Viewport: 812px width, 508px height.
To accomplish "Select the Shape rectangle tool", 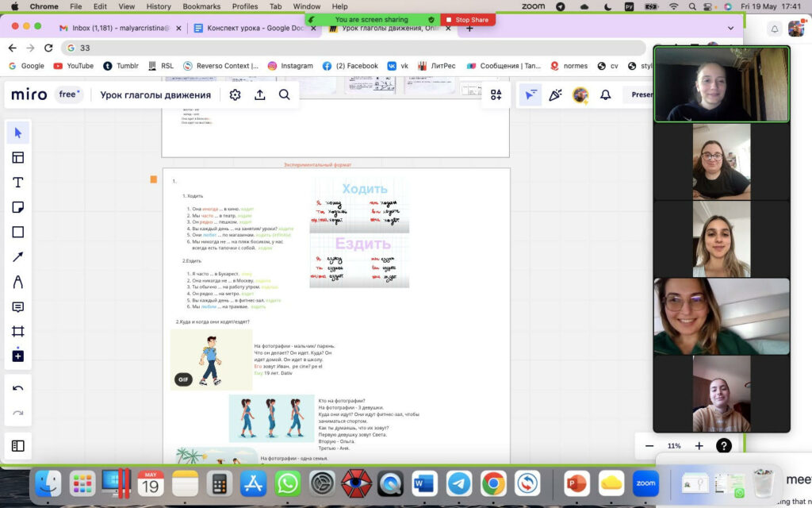I will [x=18, y=232].
